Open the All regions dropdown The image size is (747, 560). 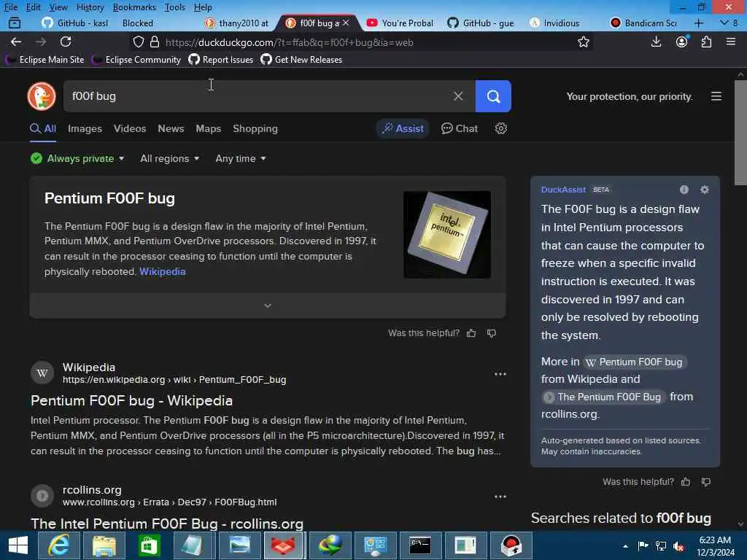click(x=169, y=158)
